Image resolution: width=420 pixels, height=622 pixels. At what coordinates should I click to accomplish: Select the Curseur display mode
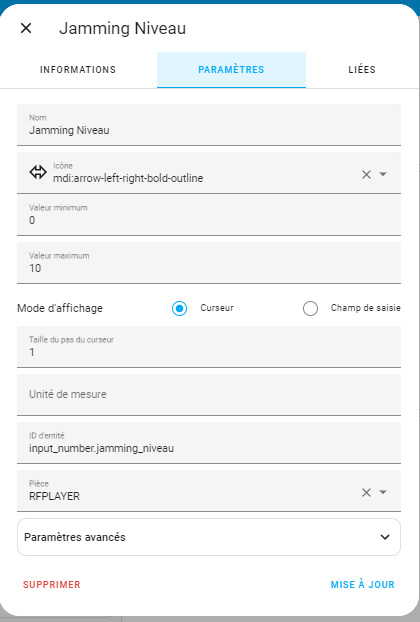tap(179, 308)
